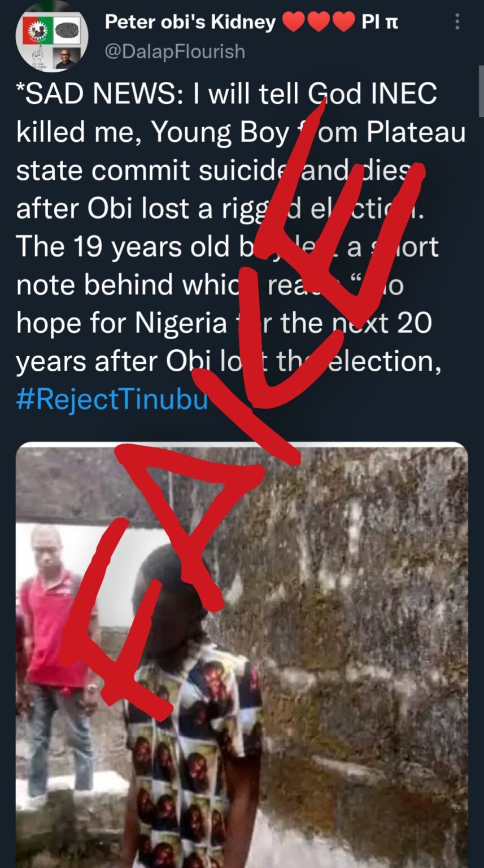The image size is (484, 868).
Task: Click the line starting The 19 years old
Action: [228, 247]
